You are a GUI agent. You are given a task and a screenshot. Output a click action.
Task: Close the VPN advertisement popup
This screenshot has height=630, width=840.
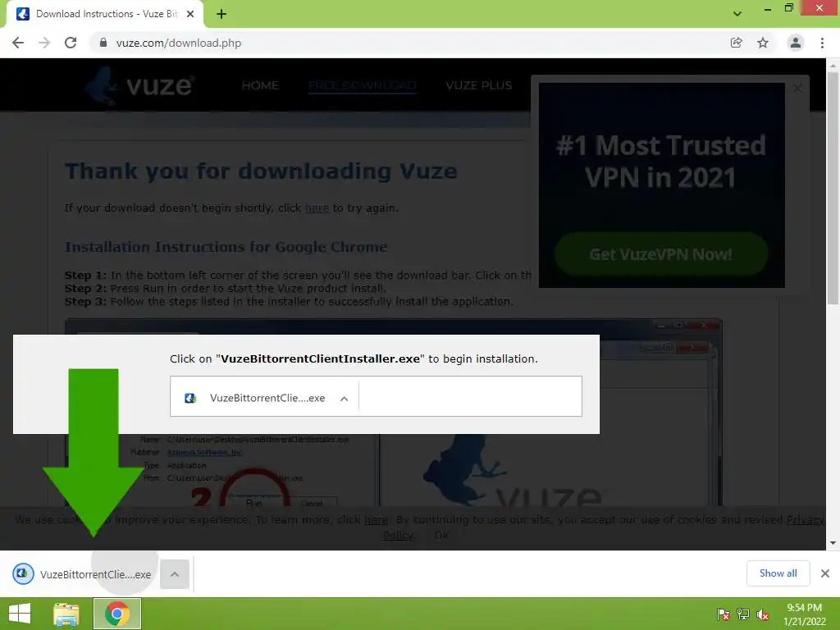tap(797, 89)
